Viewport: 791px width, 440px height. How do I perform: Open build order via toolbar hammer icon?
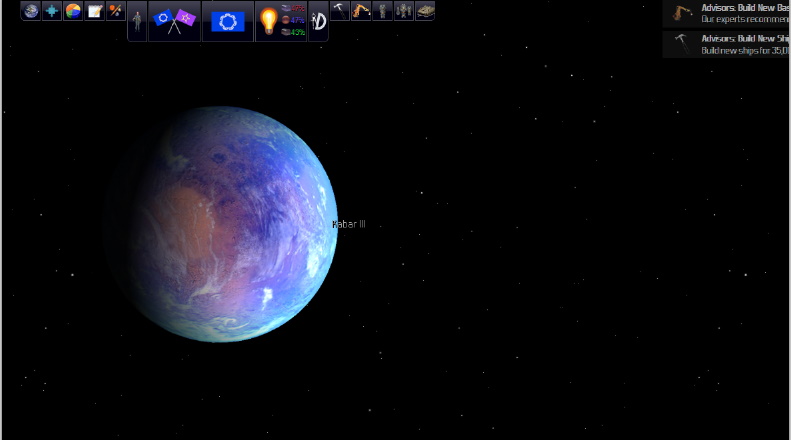pyautogui.click(x=340, y=11)
